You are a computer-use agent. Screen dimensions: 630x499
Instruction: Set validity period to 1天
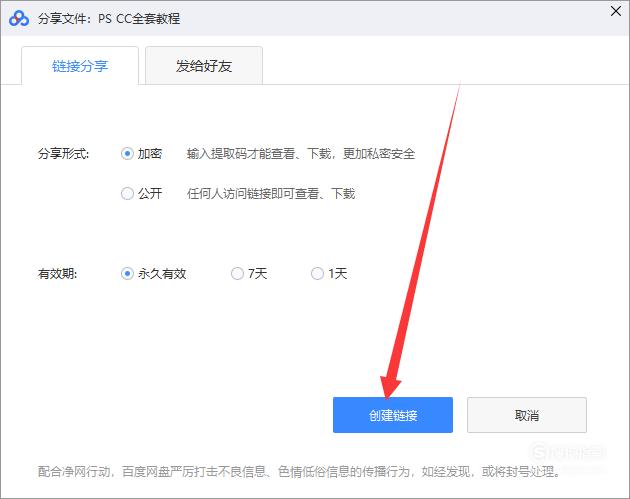click(x=317, y=274)
